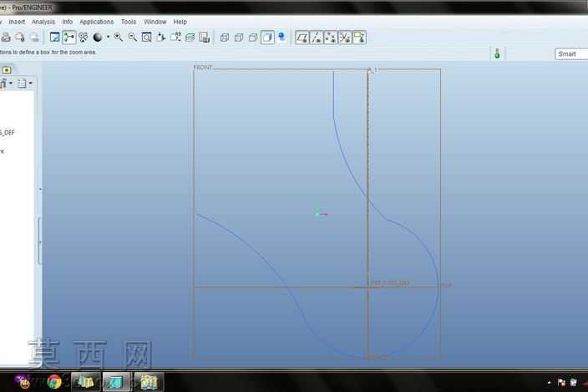Toggle datum planes display
This screenshot has width=588, height=392.
[302, 38]
